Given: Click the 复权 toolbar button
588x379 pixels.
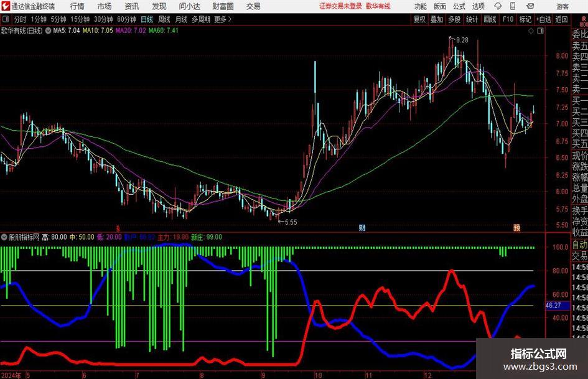Looking at the screenshot, I should pos(419,19).
